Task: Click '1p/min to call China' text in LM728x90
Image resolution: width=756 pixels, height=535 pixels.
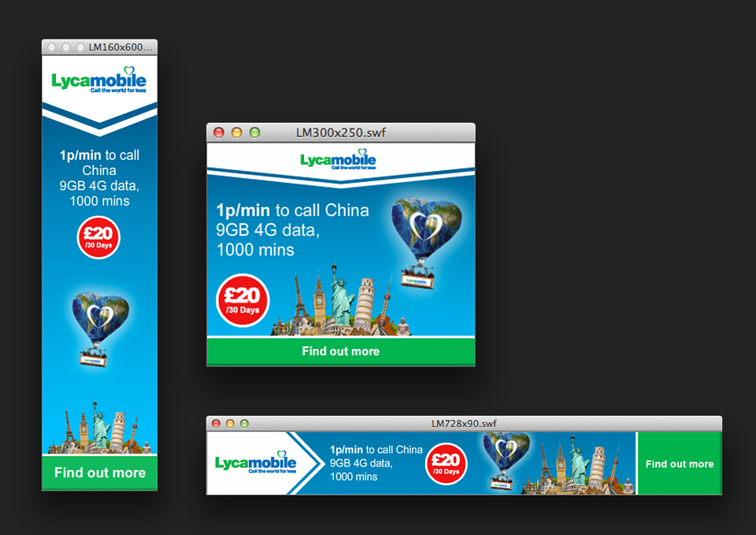Action: [376, 450]
